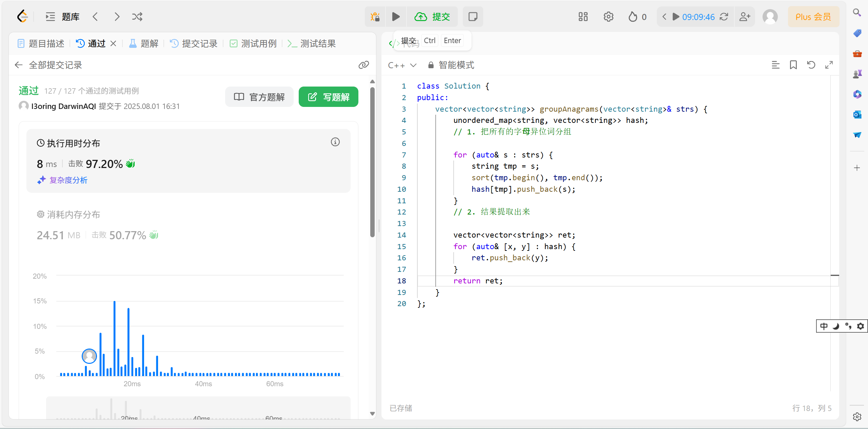Click the LeetCode logo icon

click(22, 16)
